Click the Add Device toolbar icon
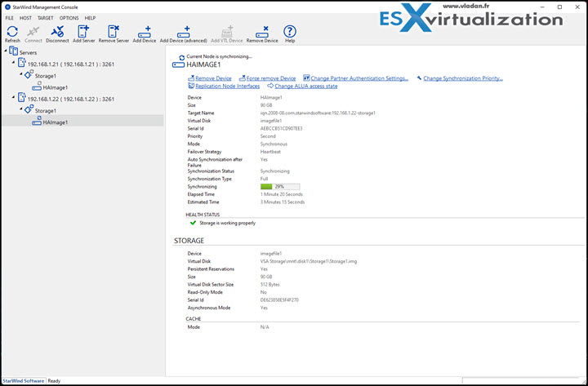The image size is (588, 386). 145,32
